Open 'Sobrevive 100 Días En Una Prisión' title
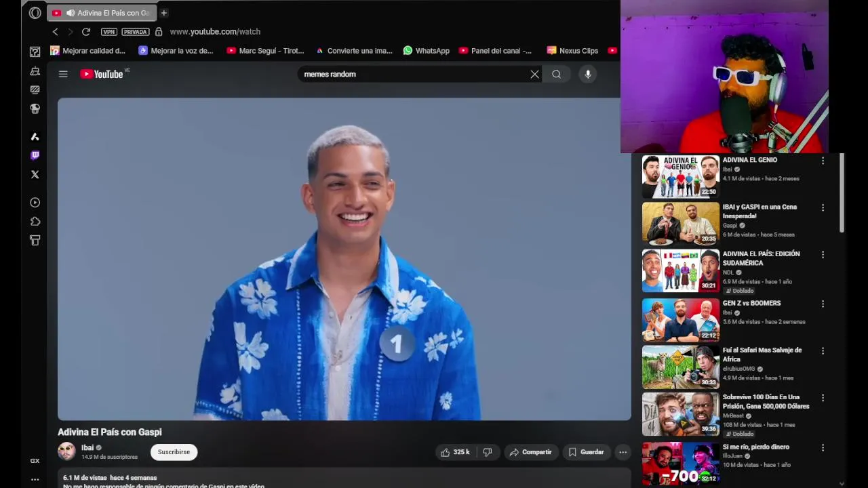 pyautogui.click(x=766, y=402)
